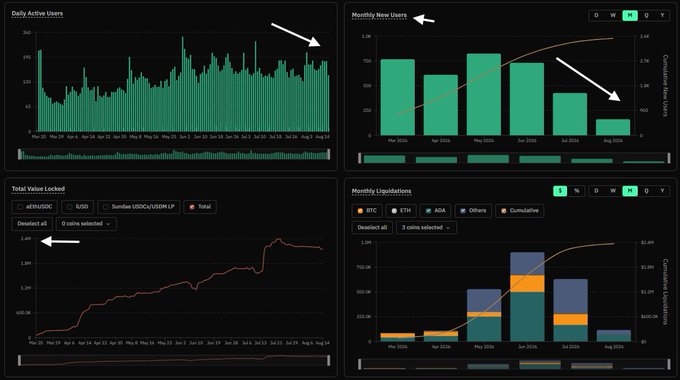The width and height of the screenshot is (680, 380).
Task: Open the '3 coins selected' dropdown
Action: pyautogui.click(x=426, y=228)
